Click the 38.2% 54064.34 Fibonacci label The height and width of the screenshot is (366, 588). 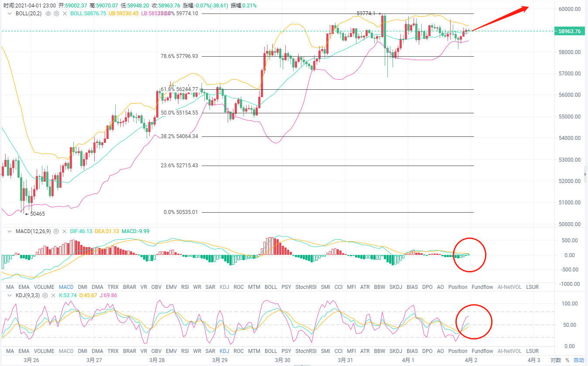[180, 136]
